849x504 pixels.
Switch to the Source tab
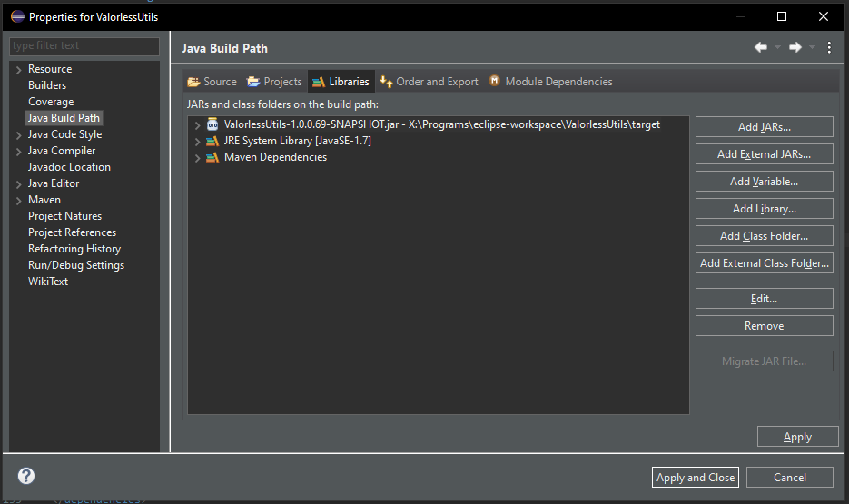coord(212,82)
